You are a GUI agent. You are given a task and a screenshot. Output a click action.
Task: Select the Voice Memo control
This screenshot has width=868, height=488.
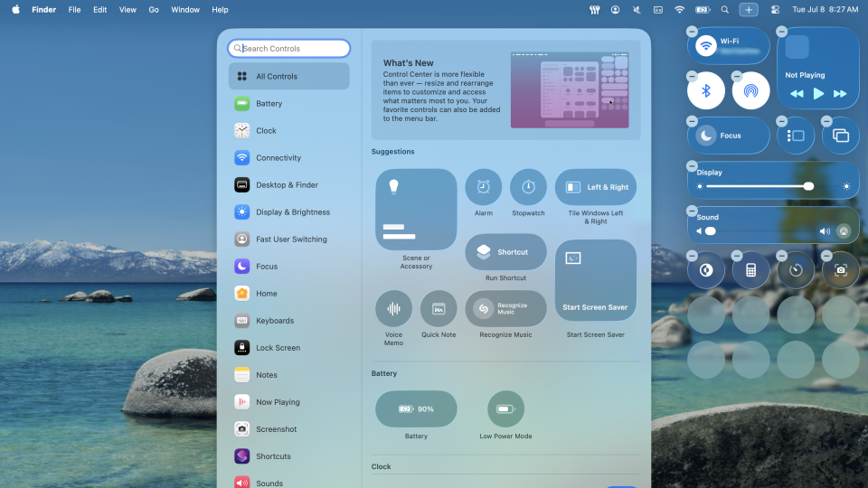pos(393,308)
